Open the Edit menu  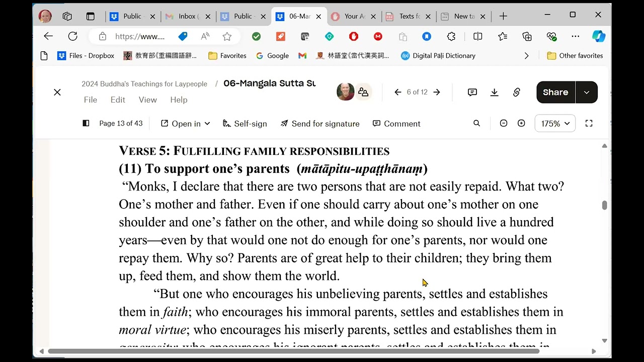point(118,100)
